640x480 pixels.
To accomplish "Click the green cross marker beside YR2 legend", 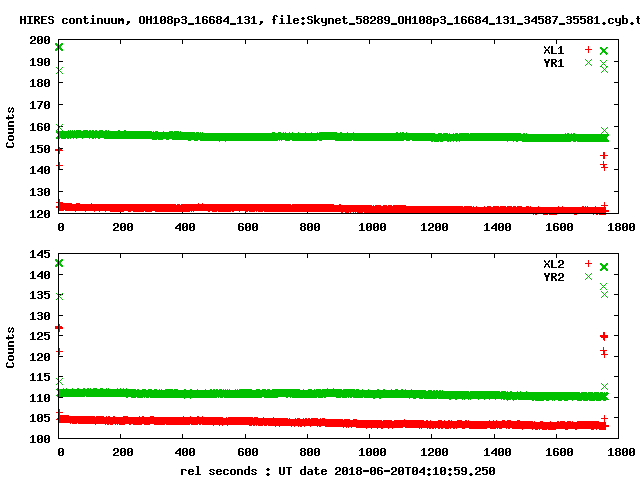I will pyautogui.click(x=588, y=276).
